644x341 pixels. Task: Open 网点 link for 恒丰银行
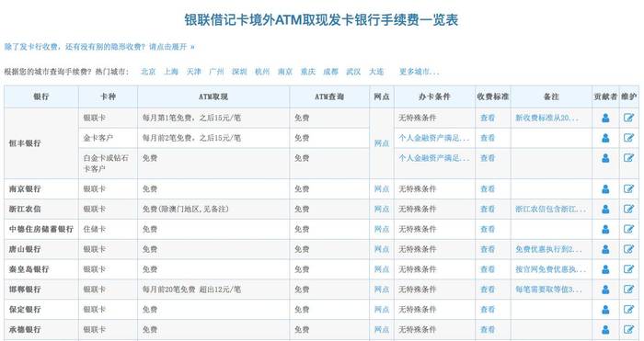382,143
